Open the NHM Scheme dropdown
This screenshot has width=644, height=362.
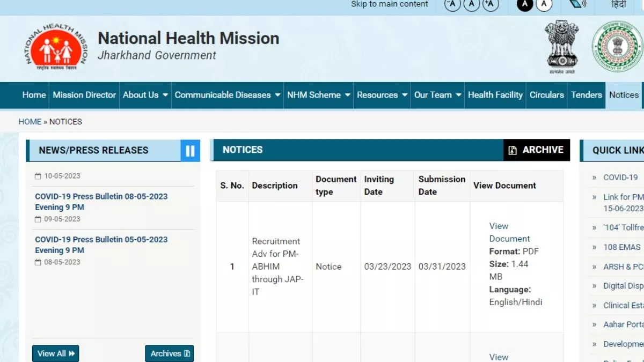[x=318, y=95]
